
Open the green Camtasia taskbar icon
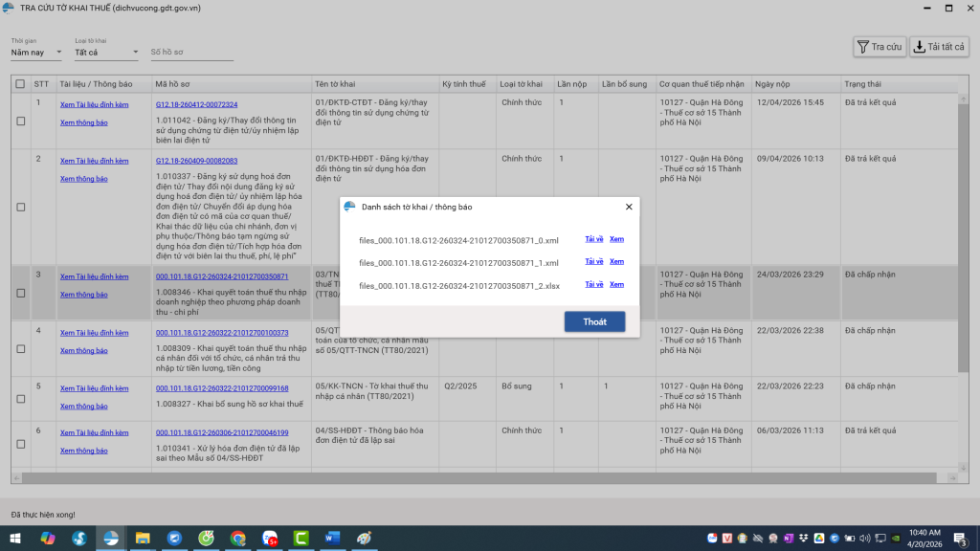tap(301, 539)
